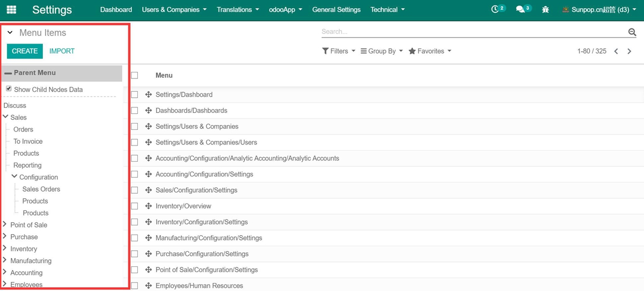The height and width of the screenshot is (291, 644).
Task: Open the apps grid menu icon
Action: click(11, 10)
